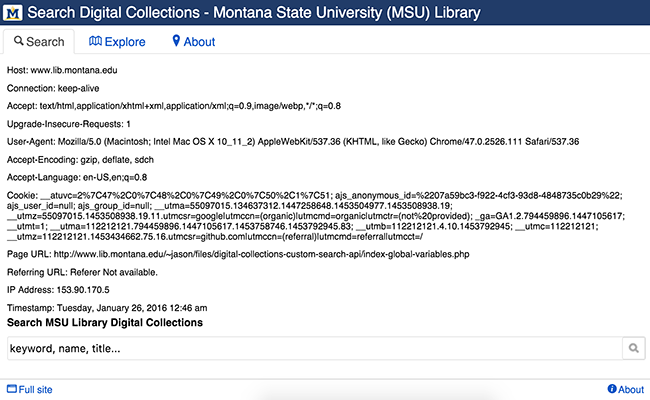Submit search with the magnifier button
650x400 pixels.
(633, 348)
